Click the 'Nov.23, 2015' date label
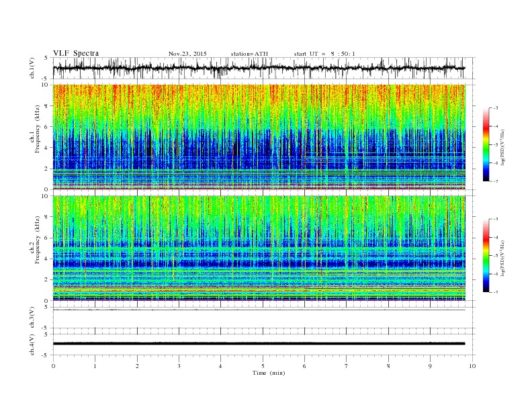The image size is (532, 411). click(187, 54)
